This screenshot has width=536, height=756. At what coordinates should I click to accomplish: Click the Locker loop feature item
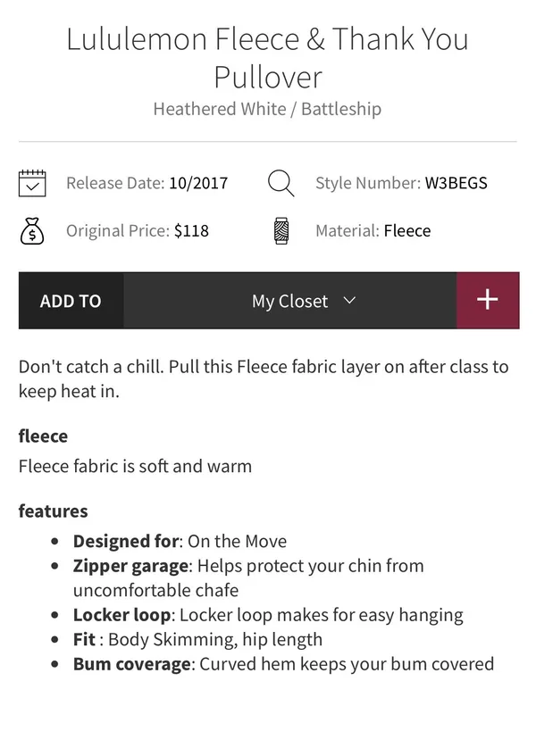coord(268,615)
